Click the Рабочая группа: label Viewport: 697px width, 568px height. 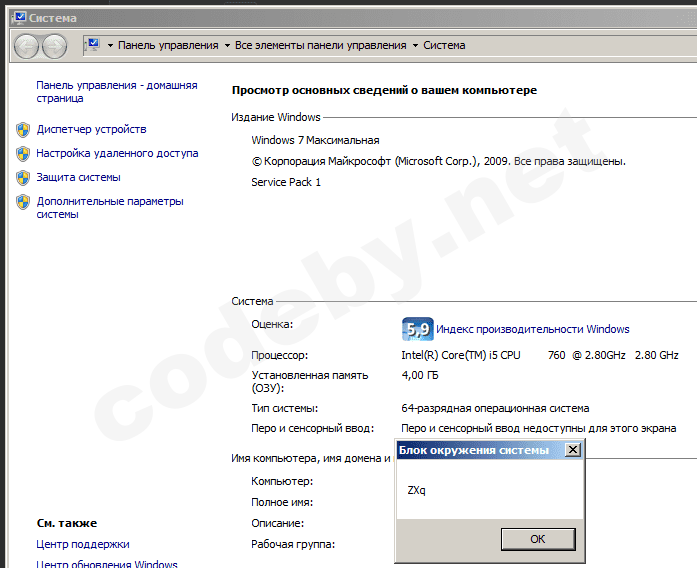pos(293,544)
